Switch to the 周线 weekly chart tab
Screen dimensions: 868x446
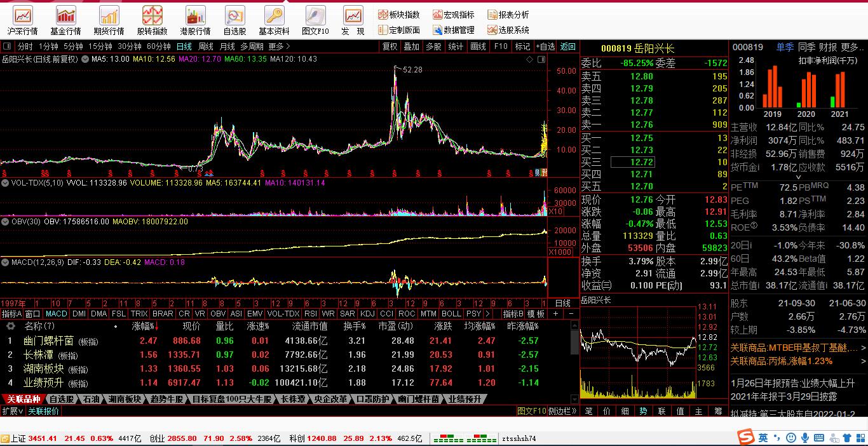(x=206, y=46)
